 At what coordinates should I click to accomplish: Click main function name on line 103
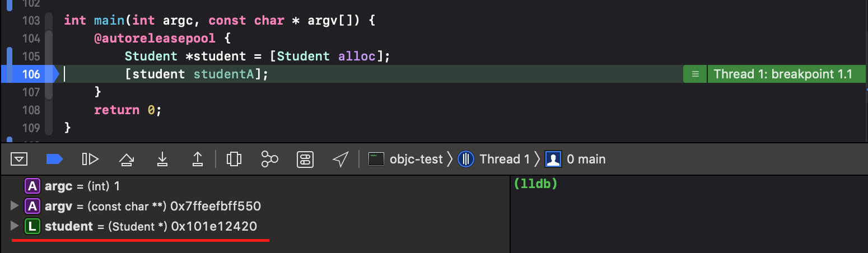coord(109,21)
